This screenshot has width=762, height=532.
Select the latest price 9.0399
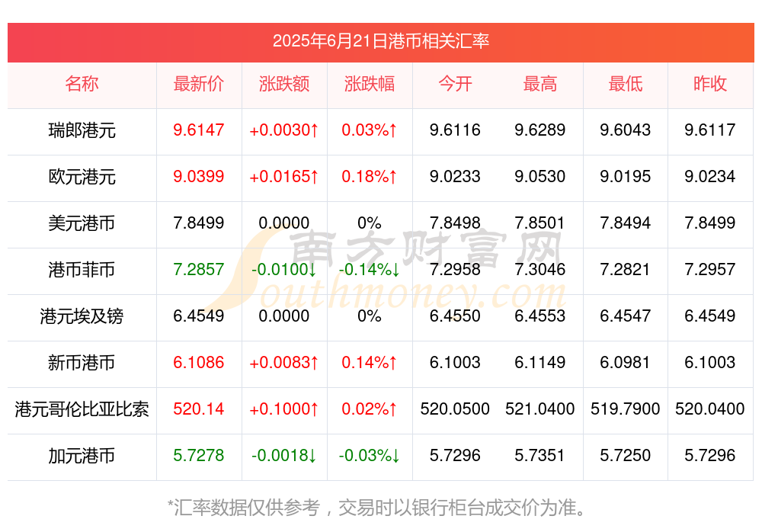click(x=199, y=177)
